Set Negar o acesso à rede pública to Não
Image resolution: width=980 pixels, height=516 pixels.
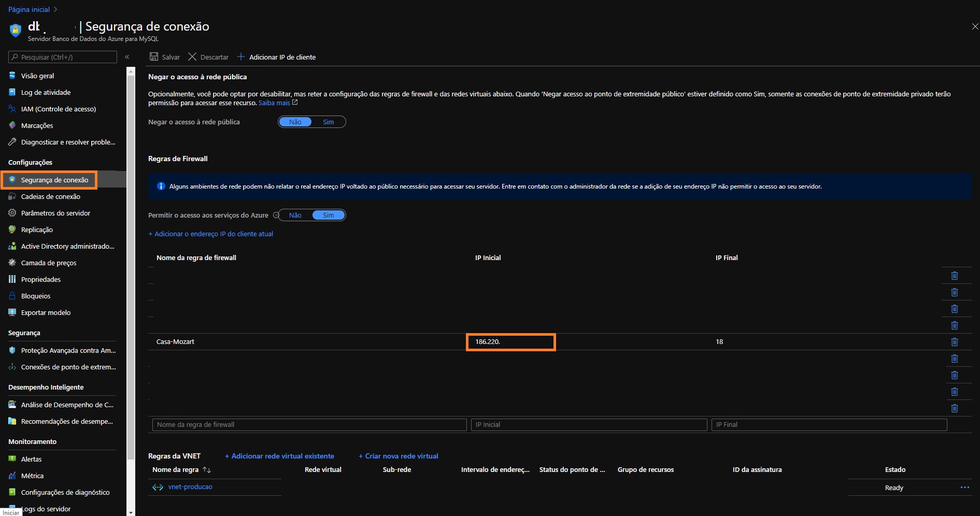[x=295, y=122]
